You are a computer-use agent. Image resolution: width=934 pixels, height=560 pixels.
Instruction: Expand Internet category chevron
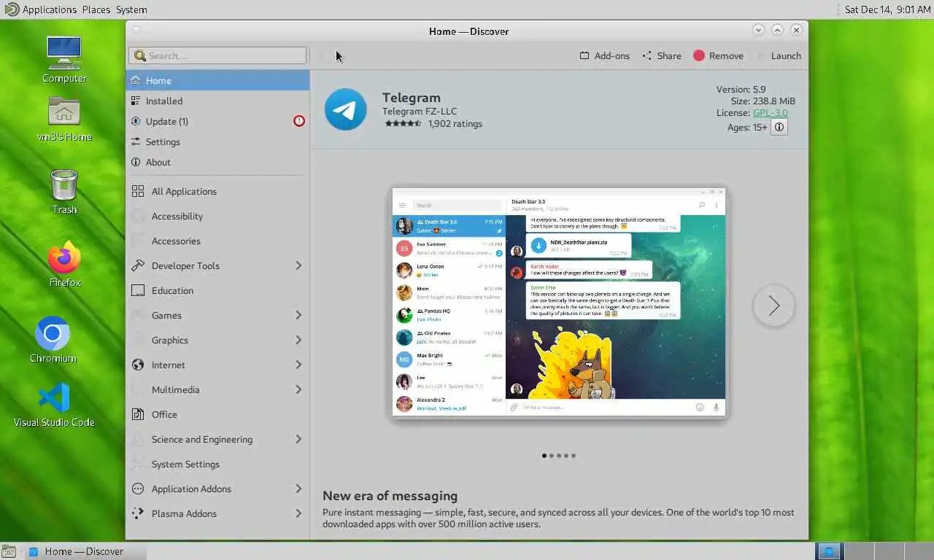[298, 365]
